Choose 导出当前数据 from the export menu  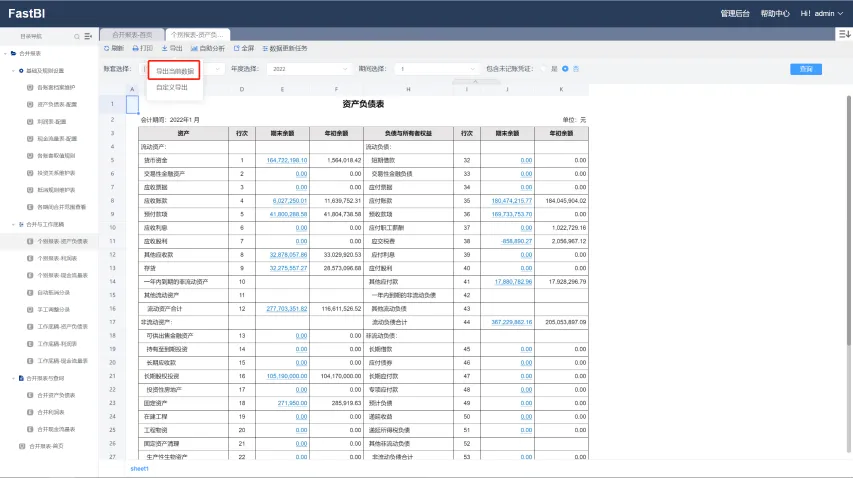tap(175, 71)
